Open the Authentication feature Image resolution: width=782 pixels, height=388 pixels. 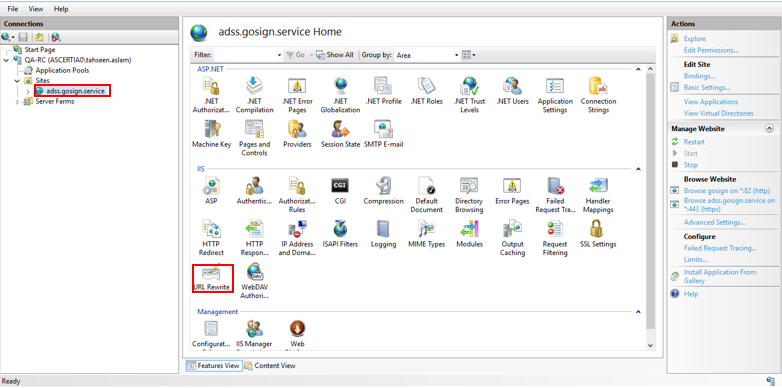pos(254,191)
